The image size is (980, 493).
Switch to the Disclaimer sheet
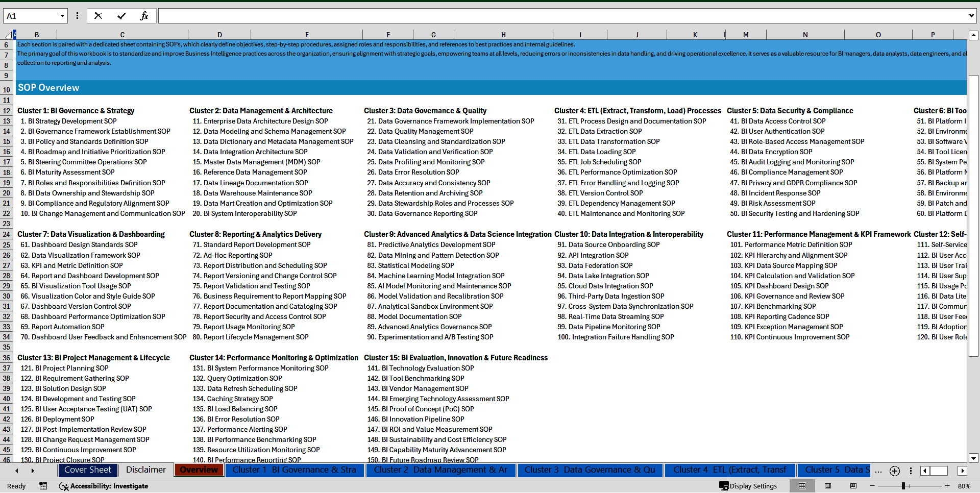pos(145,470)
